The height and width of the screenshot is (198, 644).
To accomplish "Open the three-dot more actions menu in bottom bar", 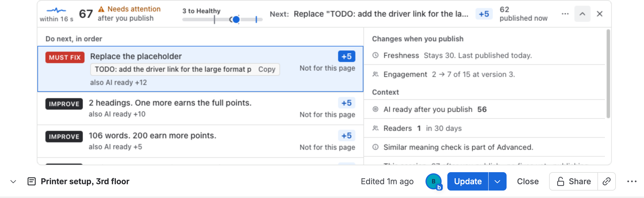I will click(632, 181).
